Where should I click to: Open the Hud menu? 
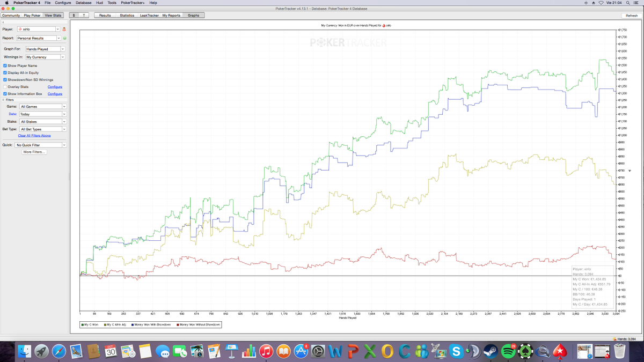[100, 3]
